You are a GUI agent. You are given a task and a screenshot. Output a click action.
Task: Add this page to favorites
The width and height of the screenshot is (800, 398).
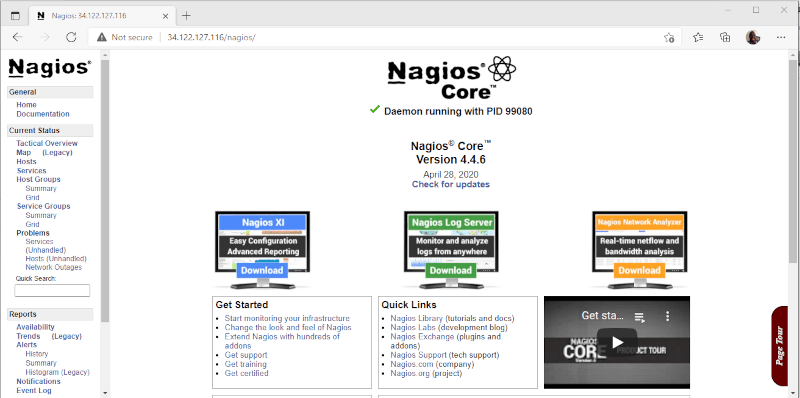[x=669, y=37]
